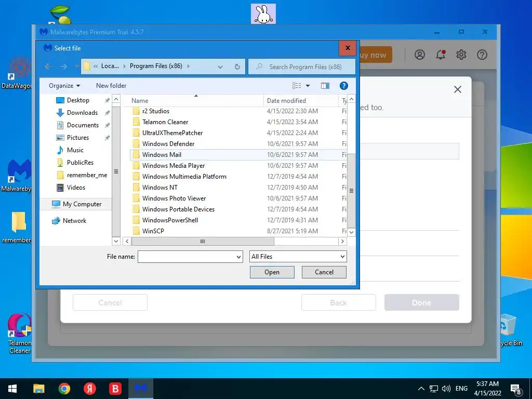Click the horizontal scrollbar thumb in file list
This screenshot has height=399, width=532.
pos(203,241)
